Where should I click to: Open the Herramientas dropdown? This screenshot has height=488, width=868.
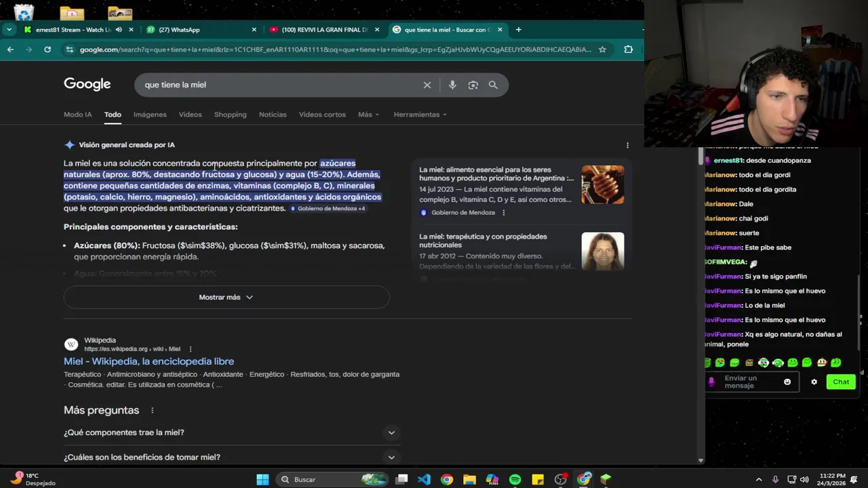pyautogui.click(x=420, y=115)
